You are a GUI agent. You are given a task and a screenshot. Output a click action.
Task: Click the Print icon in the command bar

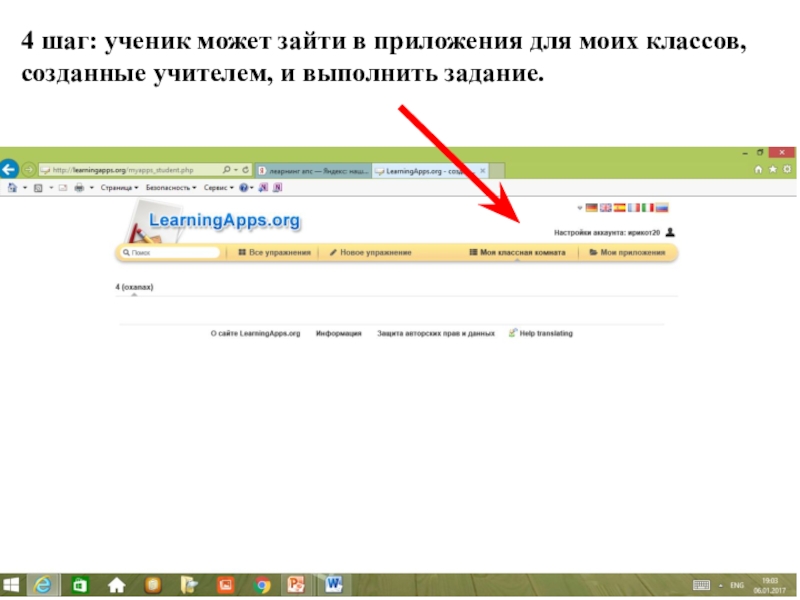79,188
